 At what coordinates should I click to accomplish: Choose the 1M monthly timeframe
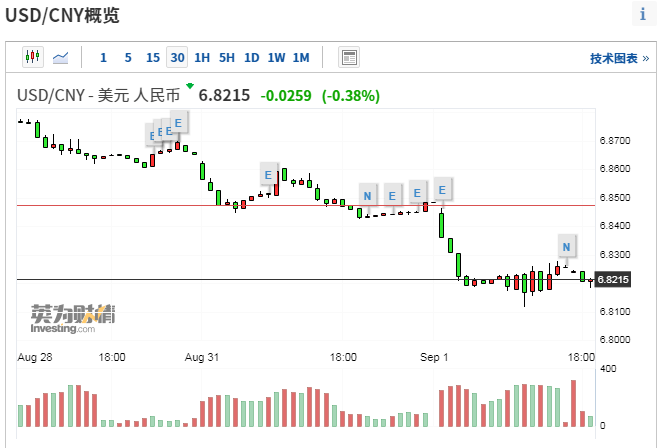click(x=301, y=57)
